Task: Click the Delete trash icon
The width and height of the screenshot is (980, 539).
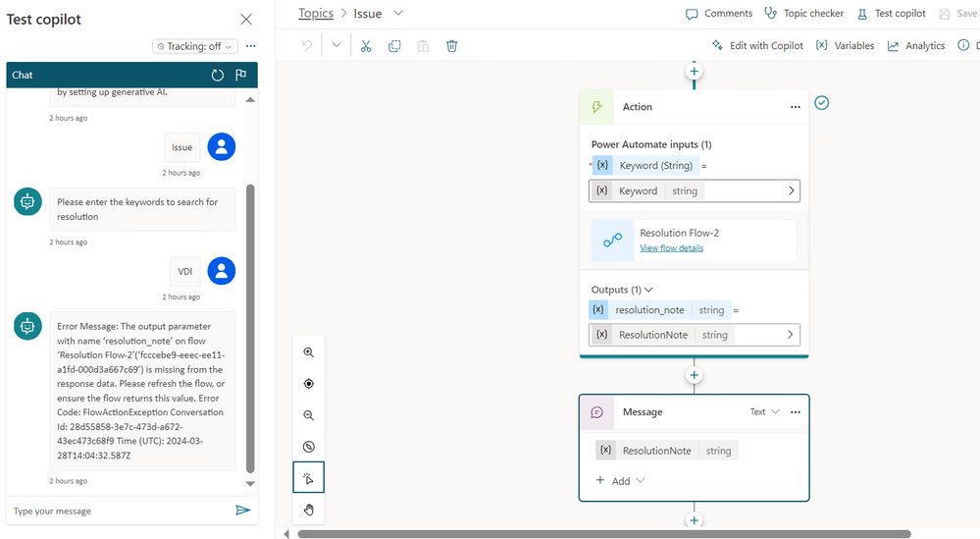Action: coord(452,45)
